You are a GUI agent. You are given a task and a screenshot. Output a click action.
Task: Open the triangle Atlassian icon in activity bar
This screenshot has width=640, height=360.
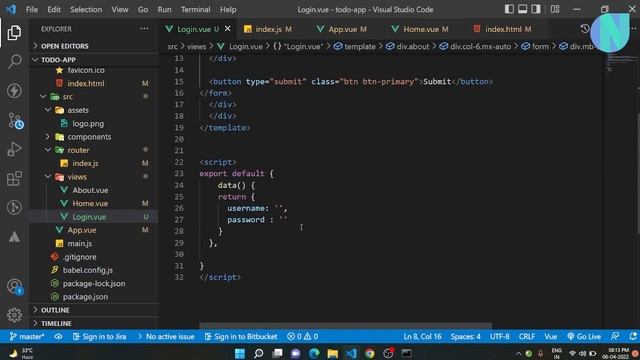(x=14, y=237)
